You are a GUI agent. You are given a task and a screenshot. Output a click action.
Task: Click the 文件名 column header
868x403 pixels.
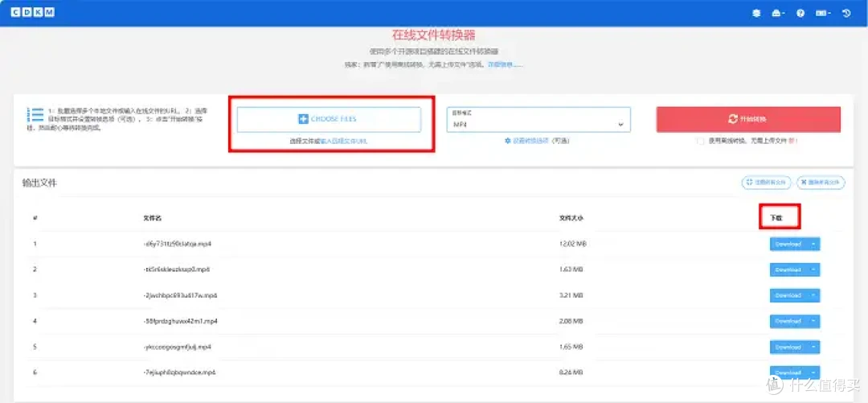[152, 219]
